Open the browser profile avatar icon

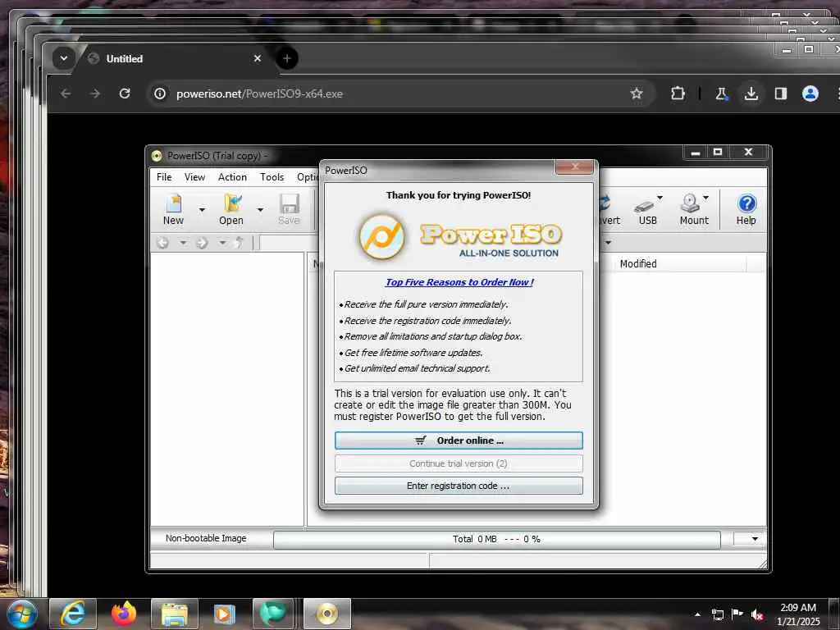coord(810,94)
